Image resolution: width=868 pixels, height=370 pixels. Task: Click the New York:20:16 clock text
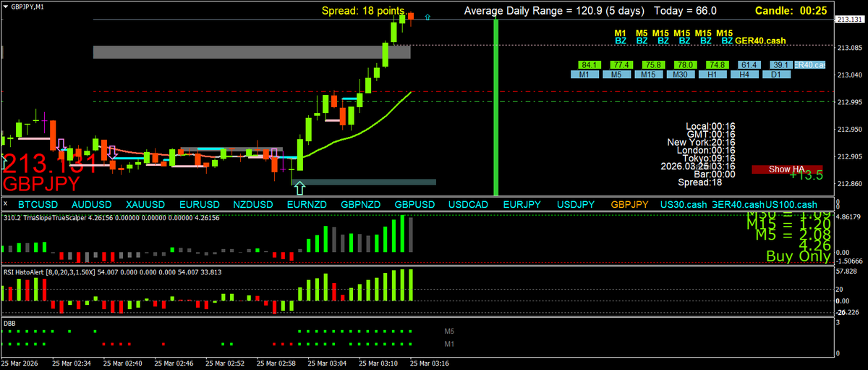[x=701, y=142]
